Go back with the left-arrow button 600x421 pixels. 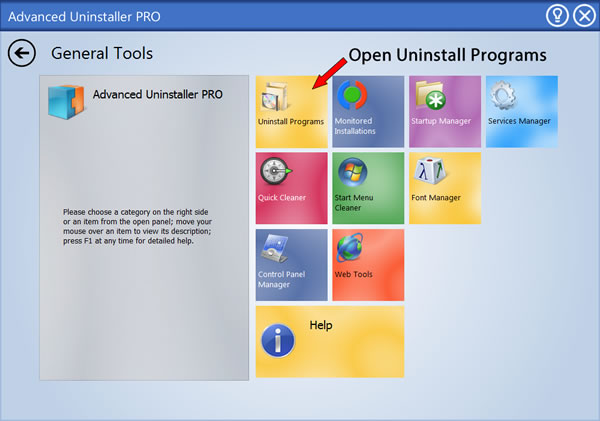22,53
